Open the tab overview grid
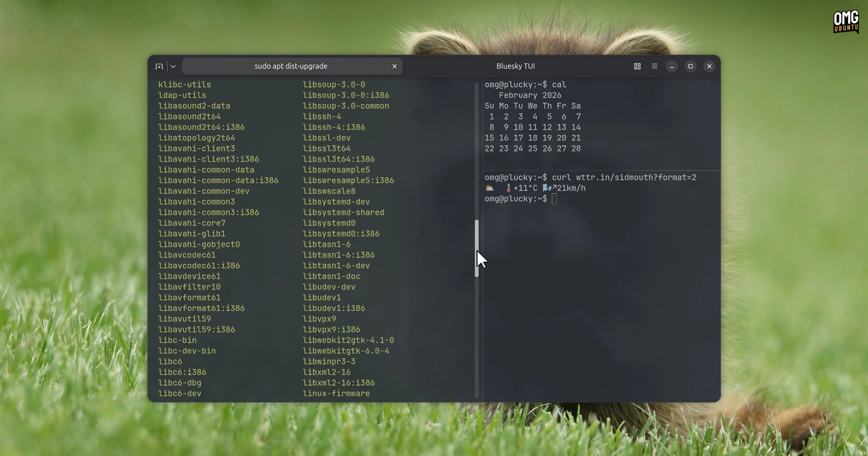Viewport: 868px width, 456px height. point(637,66)
